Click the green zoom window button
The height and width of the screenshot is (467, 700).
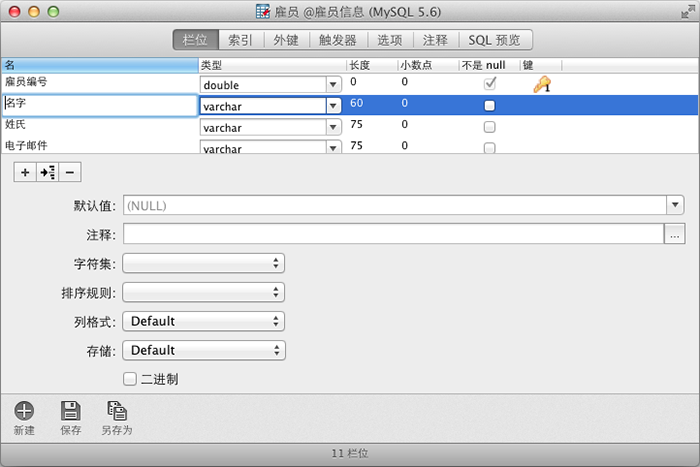54,12
